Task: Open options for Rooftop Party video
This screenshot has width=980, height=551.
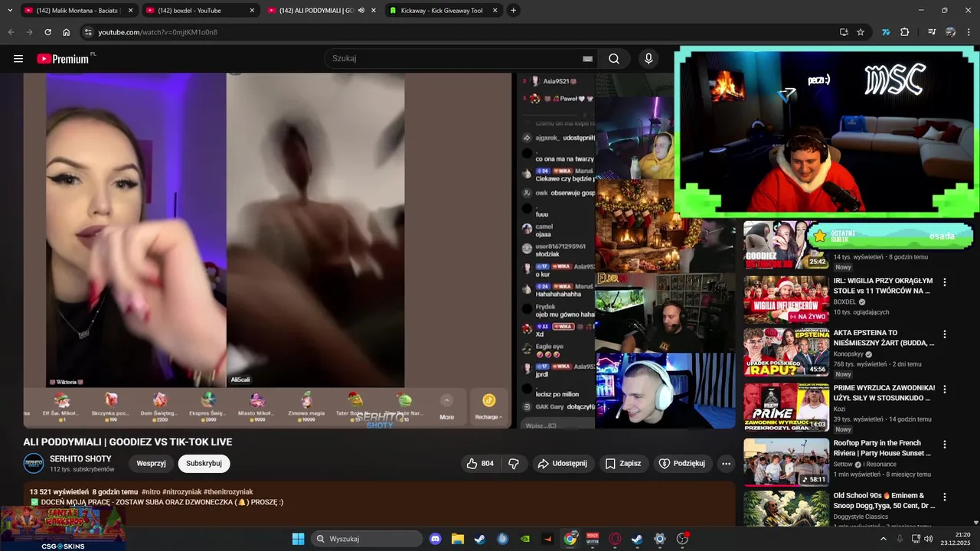Action: click(x=944, y=445)
